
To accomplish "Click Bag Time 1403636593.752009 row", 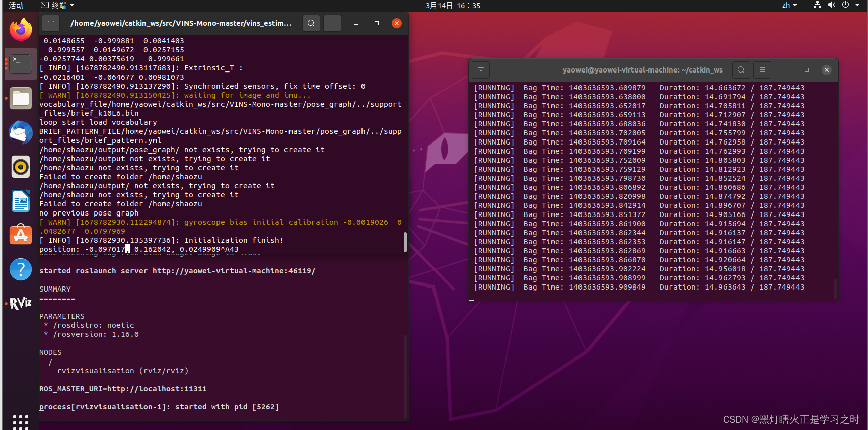I will tap(639, 160).
